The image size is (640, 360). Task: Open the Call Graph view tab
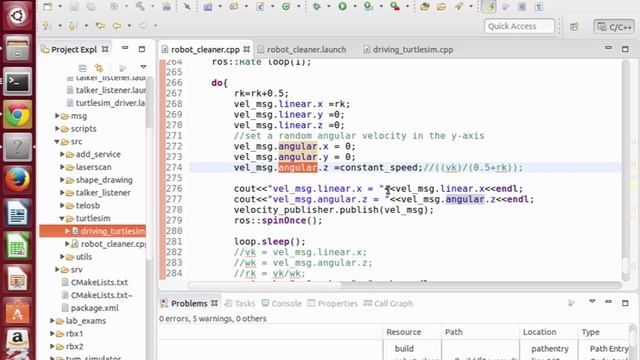[x=389, y=304]
